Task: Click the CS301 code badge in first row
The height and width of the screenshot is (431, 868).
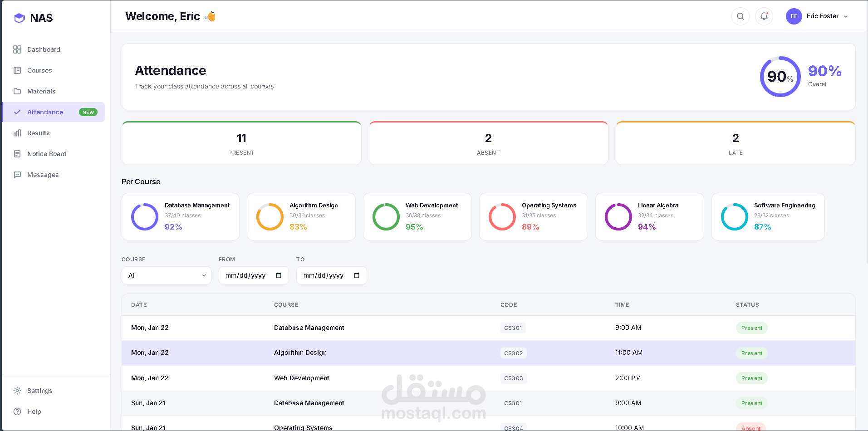Action: 513,328
